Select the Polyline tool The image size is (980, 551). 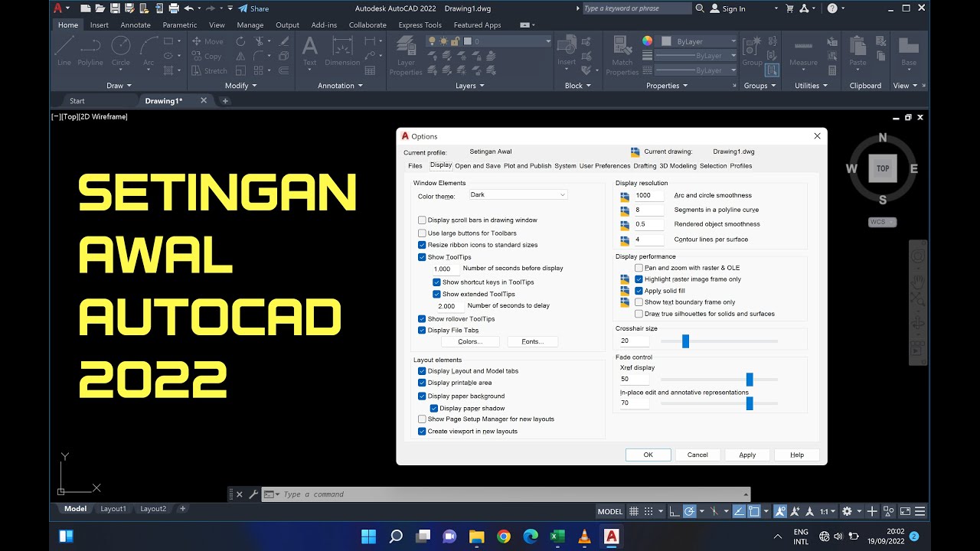pyautogui.click(x=90, y=51)
